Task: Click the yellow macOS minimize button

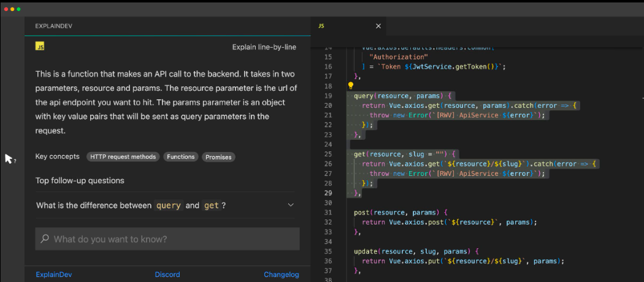Action: pos(12,9)
